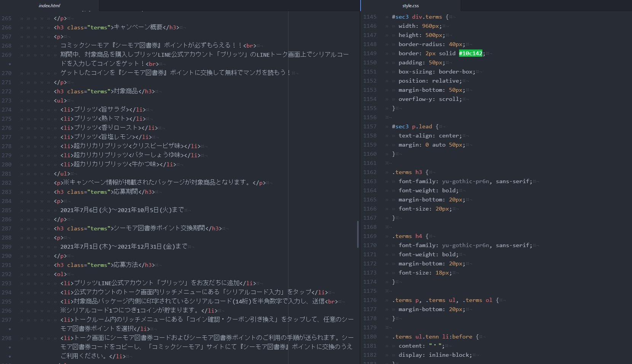Switch to the style.css tab
This screenshot has width=632, height=364.
pyautogui.click(x=410, y=6)
